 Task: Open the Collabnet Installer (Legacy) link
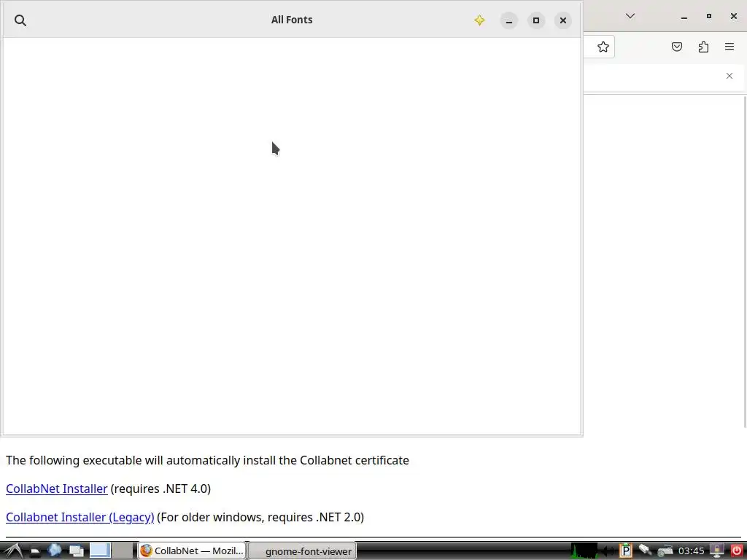point(80,517)
